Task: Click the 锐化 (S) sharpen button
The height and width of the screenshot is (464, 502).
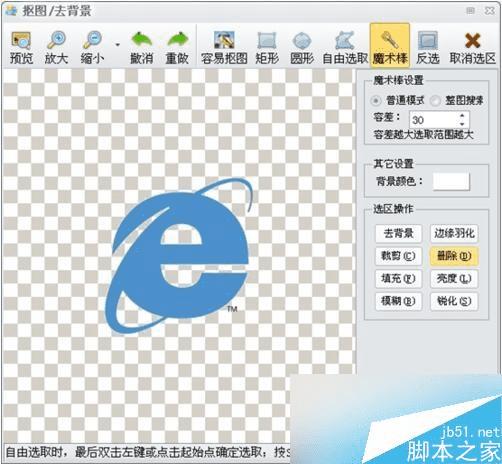Action: 454,301
